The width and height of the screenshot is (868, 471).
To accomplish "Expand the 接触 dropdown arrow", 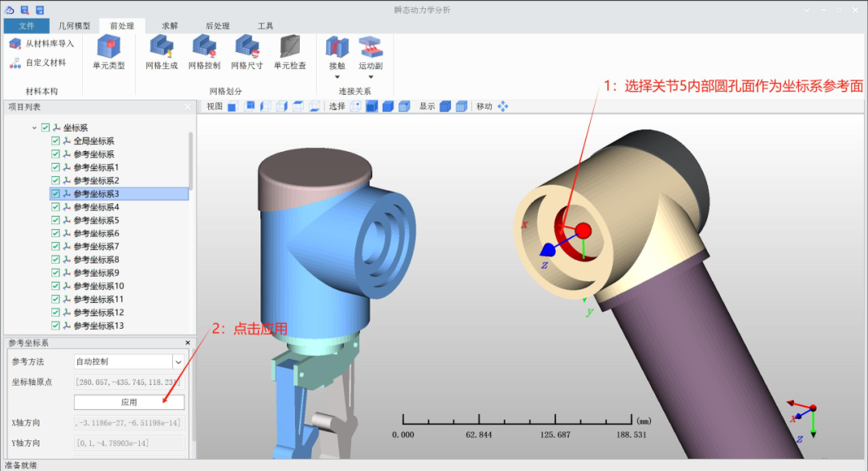I will (337, 77).
